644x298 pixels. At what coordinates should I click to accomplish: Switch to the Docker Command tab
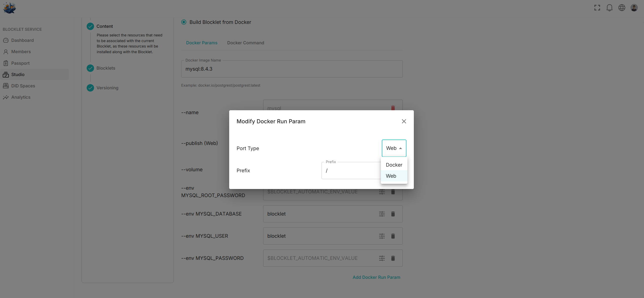[x=245, y=43]
